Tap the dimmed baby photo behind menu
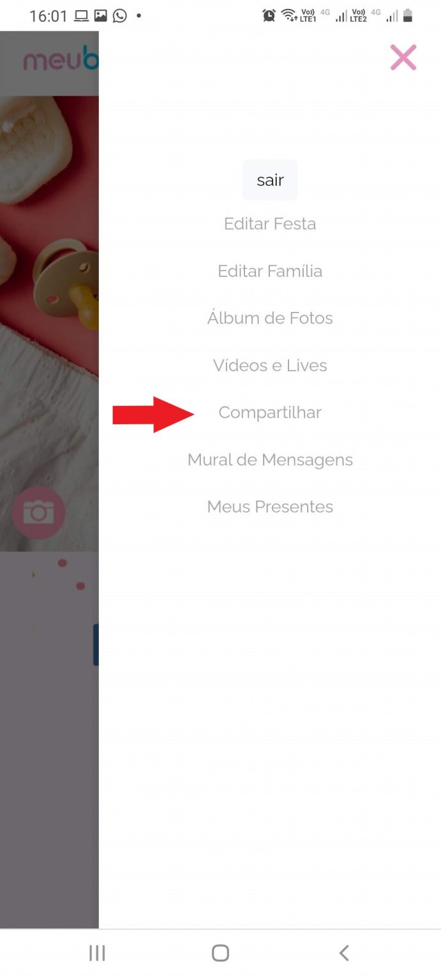441x980 pixels. (49, 323)
